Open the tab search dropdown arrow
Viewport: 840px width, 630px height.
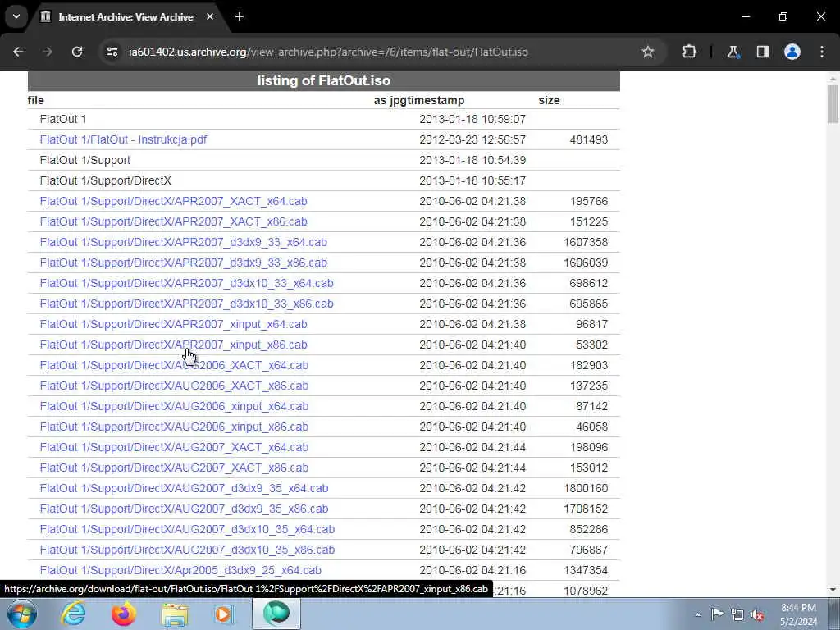click(16, 16)
